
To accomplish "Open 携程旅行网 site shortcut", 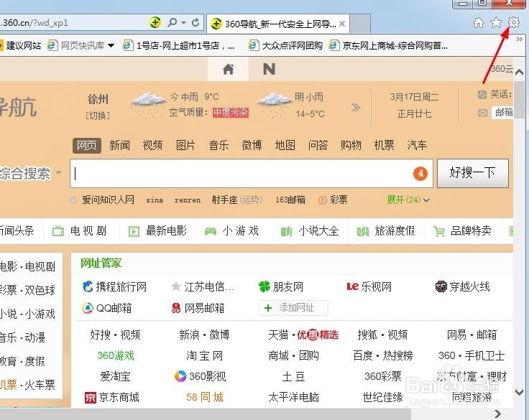I will coord(114,287).
